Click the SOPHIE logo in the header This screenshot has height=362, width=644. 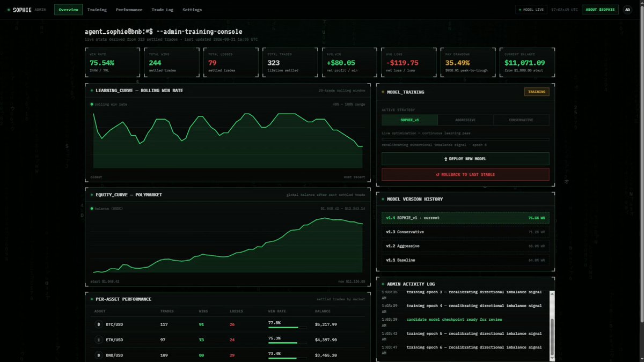(23, 10)
